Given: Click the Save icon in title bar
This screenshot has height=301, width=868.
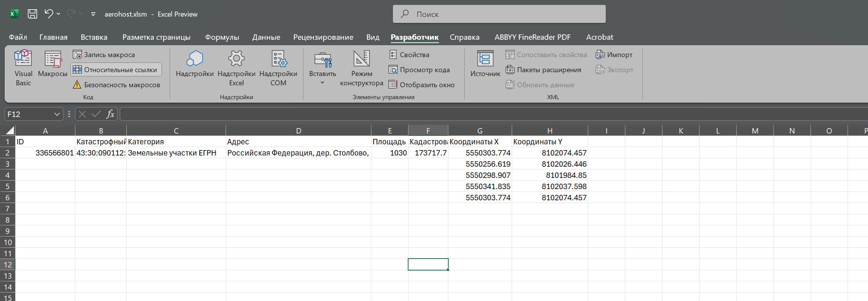Looking at the screenshot, I should click(32, 14).
